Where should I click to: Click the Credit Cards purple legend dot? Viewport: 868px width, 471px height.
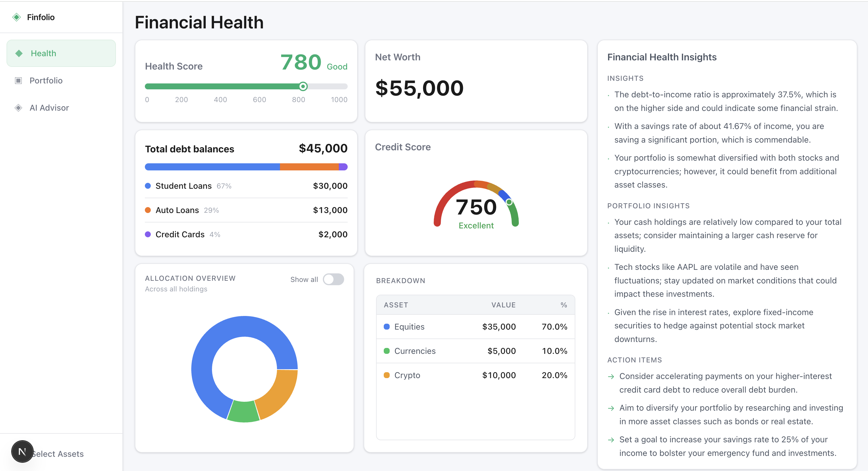[x=148, y=234]
